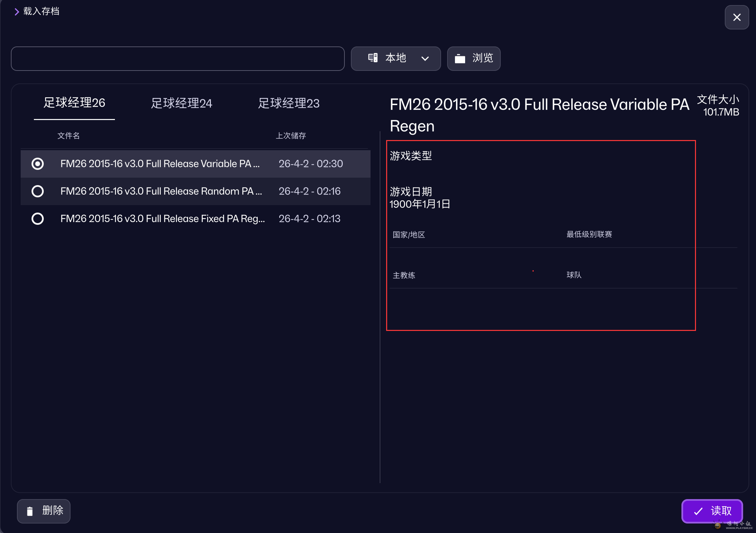Switch to the 足球经理26 tab
Screen dimensions: 756x533
(x=74, y=103)
